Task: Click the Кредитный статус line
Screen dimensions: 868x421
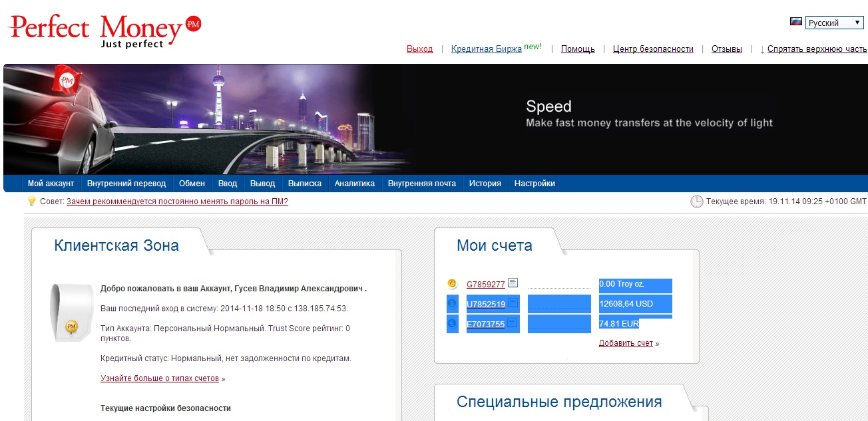Action: point(226,358)
